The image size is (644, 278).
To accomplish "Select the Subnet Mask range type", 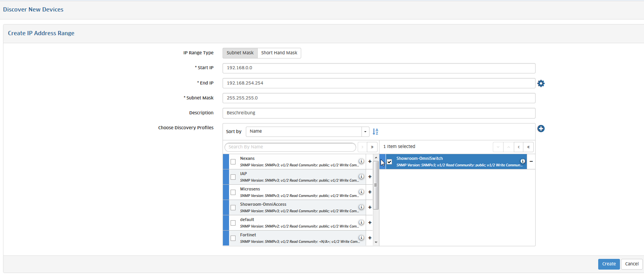I will point(240,53).
